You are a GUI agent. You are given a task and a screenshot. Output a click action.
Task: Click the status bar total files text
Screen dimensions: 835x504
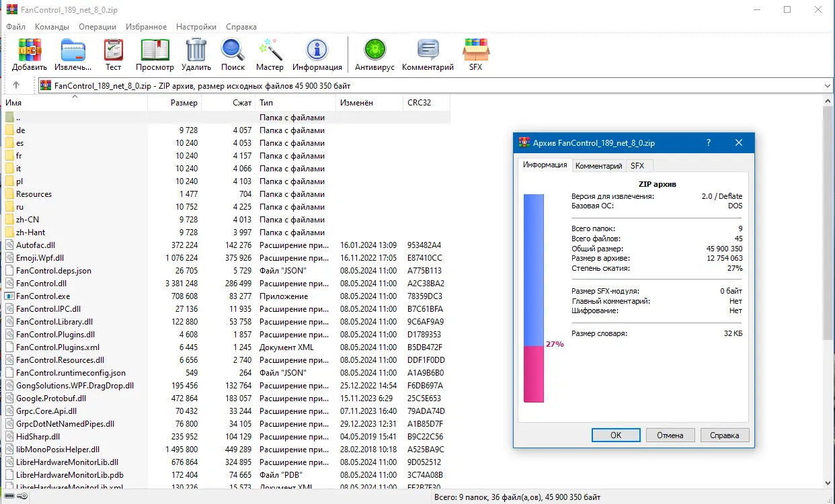tap(518, 497)
